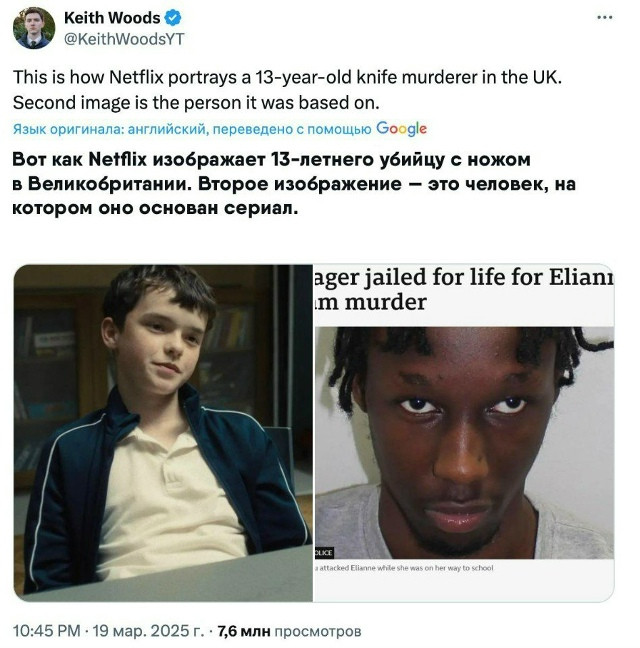640x648 pixels.
Task: Open Keith Woods profile avatar
Action: [x=34, y=28]
